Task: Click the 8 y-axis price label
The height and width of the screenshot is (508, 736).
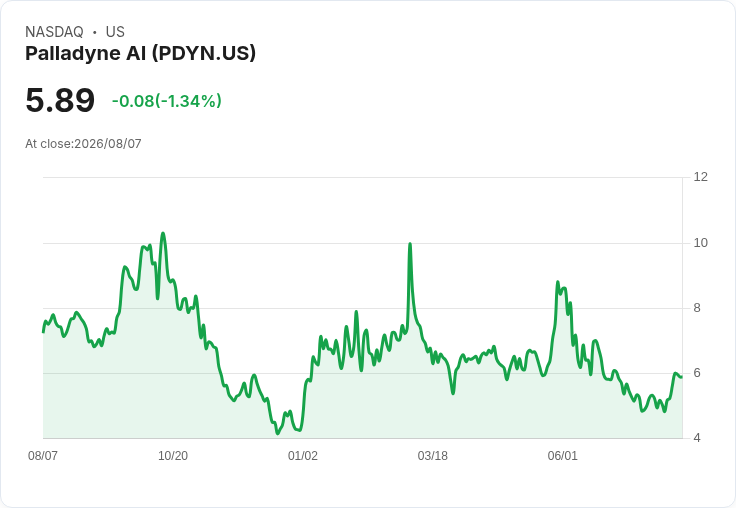Action: coord(697,308)
